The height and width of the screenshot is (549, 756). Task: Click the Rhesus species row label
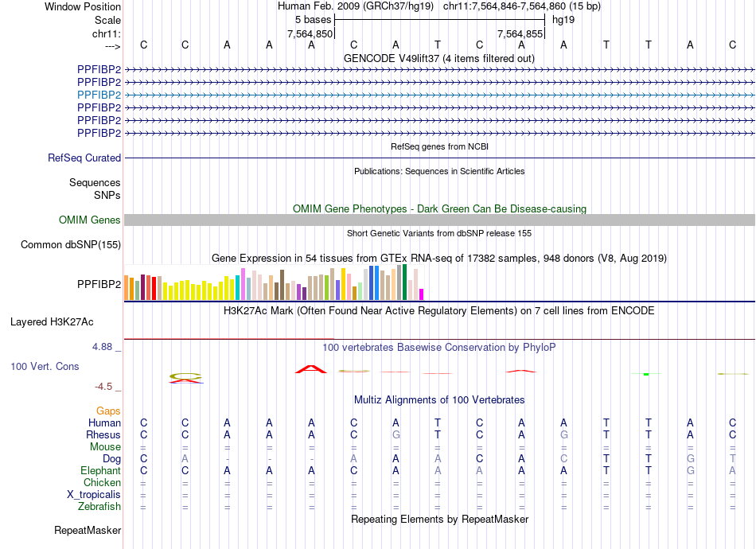click(103, 434)
